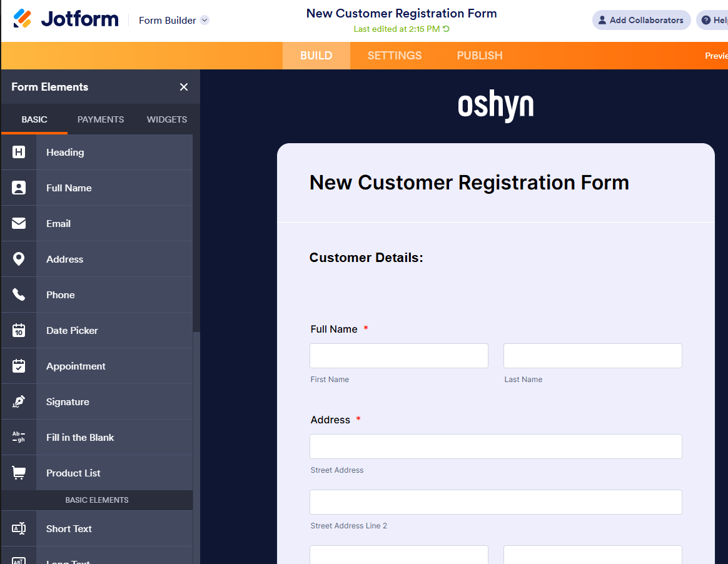Switch to the BUILD tab

click(x=316, y=56)
